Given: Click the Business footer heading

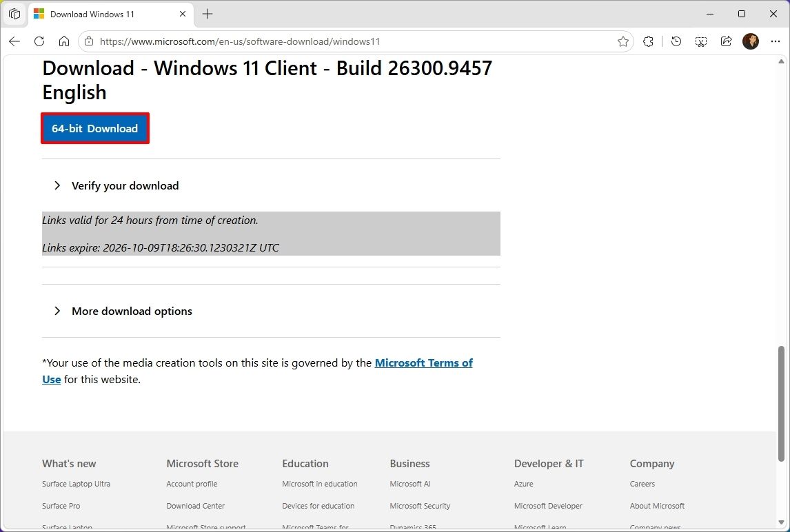Looking at the screenshot, I should tap(409, 464).
